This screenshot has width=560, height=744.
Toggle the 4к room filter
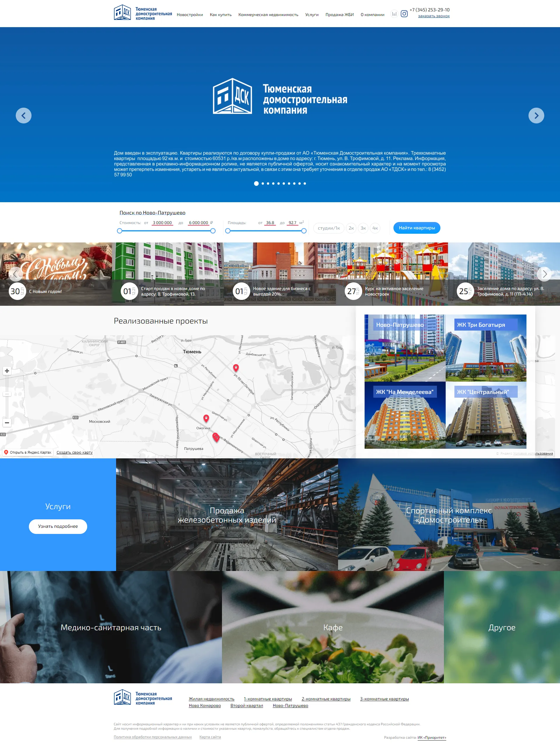coord(375,228)
